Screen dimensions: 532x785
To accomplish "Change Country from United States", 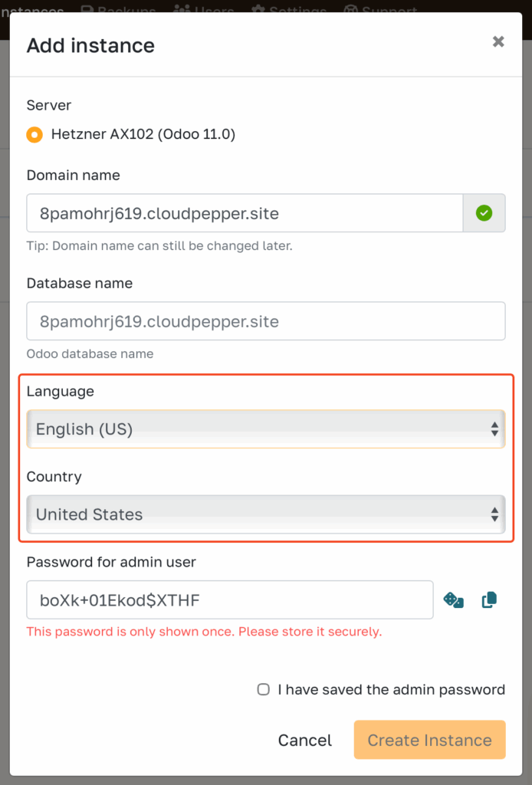I will pos(266,514).
